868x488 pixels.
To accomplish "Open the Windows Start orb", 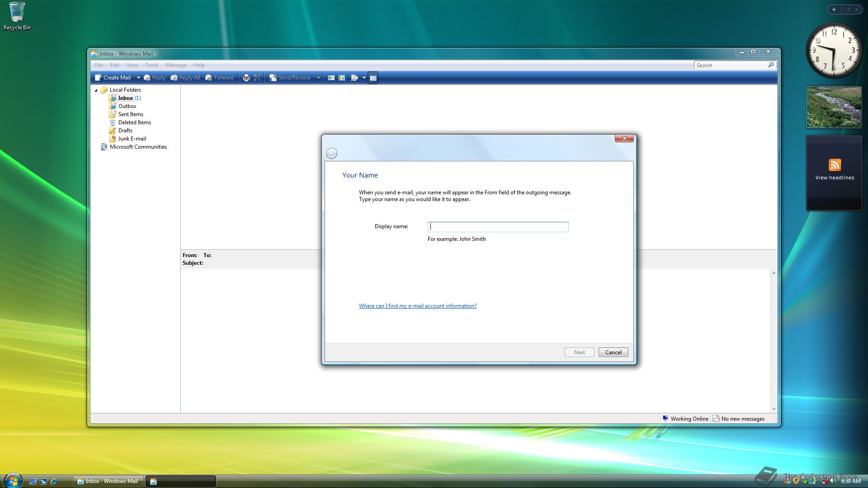I will [x=13, y=481].
